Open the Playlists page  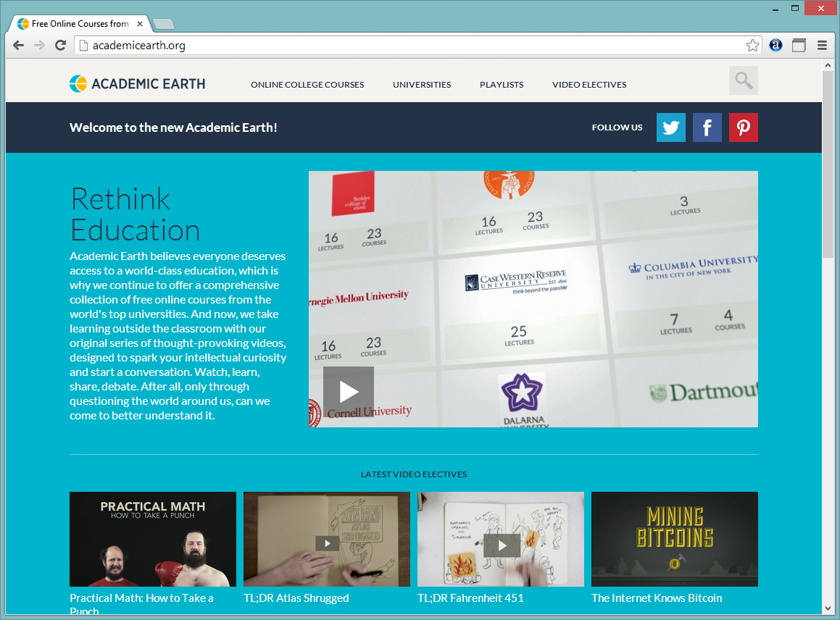[x=502, y=85]
